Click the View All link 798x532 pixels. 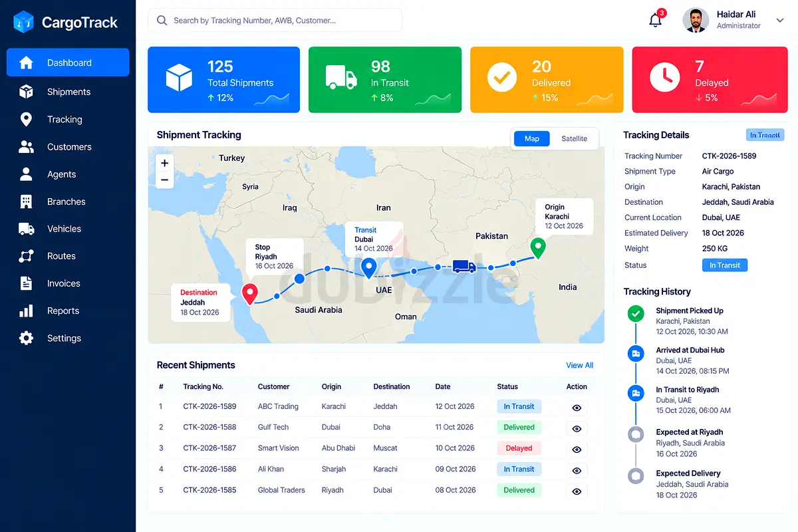(579, 365)
